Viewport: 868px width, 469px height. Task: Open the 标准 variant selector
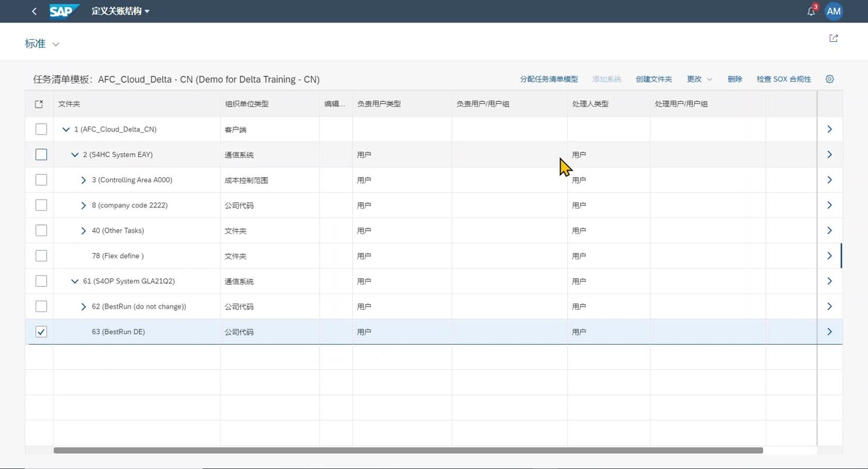coord(41,43)
